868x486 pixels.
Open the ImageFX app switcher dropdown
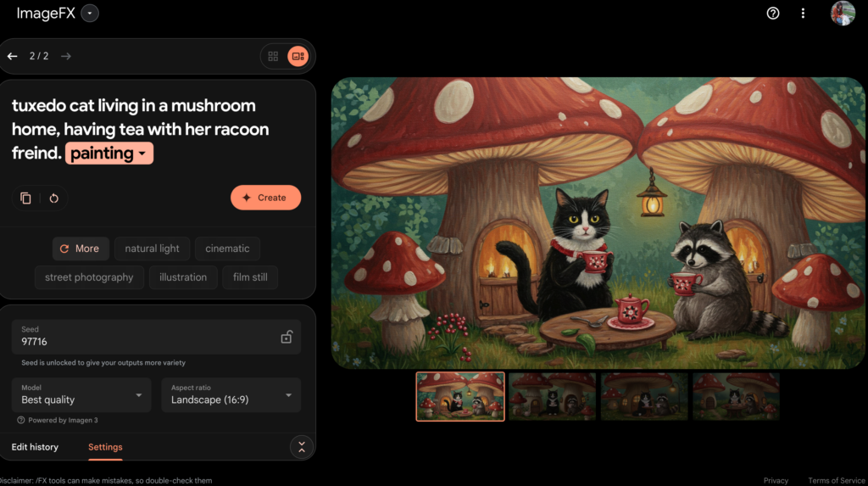click(x=90, y=14)
